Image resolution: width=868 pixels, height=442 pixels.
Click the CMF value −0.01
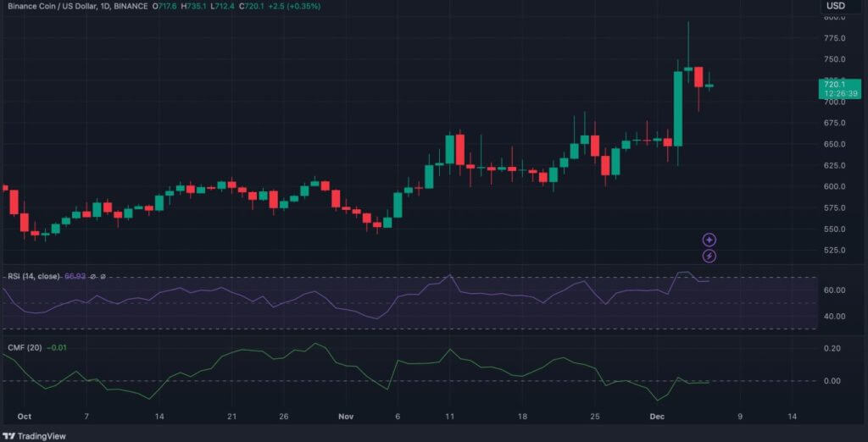click(57, 347)
